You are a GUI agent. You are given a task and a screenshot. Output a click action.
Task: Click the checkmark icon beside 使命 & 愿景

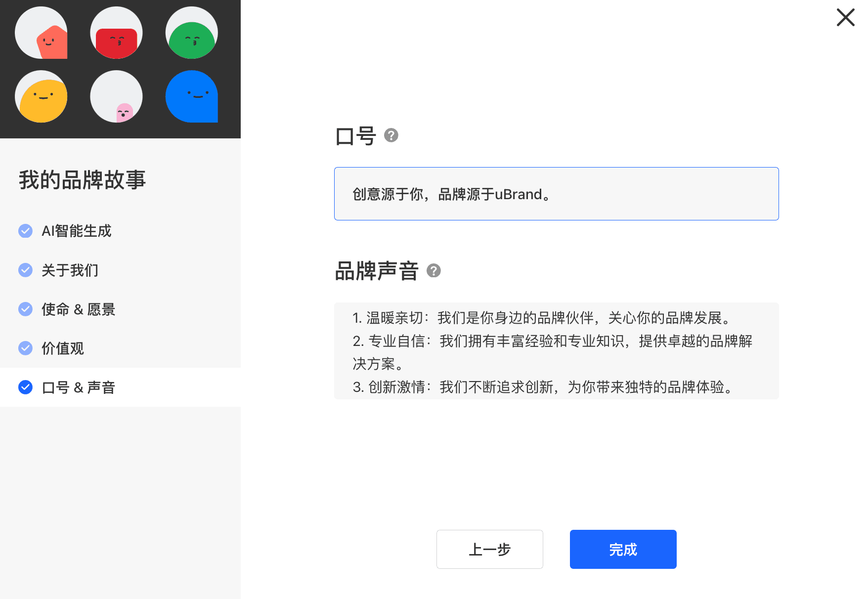coord(26,309)
